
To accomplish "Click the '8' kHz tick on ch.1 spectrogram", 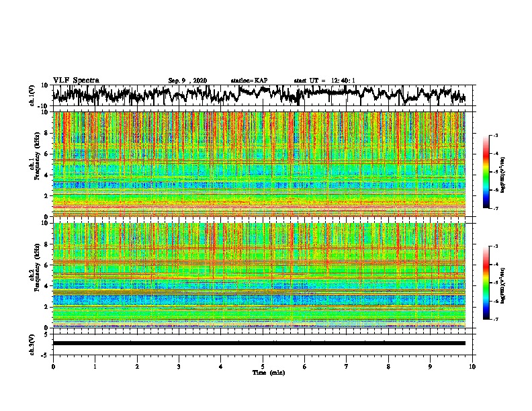I will 46,133.
